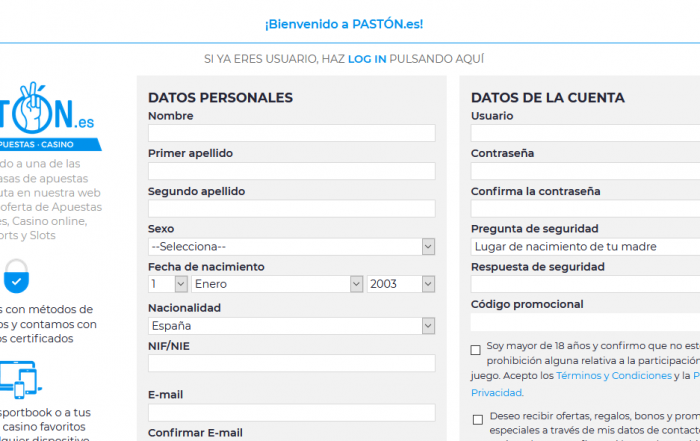This screenshot has width=700, height=441.
Task: Open the birth month Enero dropdown
Action: 277,284
